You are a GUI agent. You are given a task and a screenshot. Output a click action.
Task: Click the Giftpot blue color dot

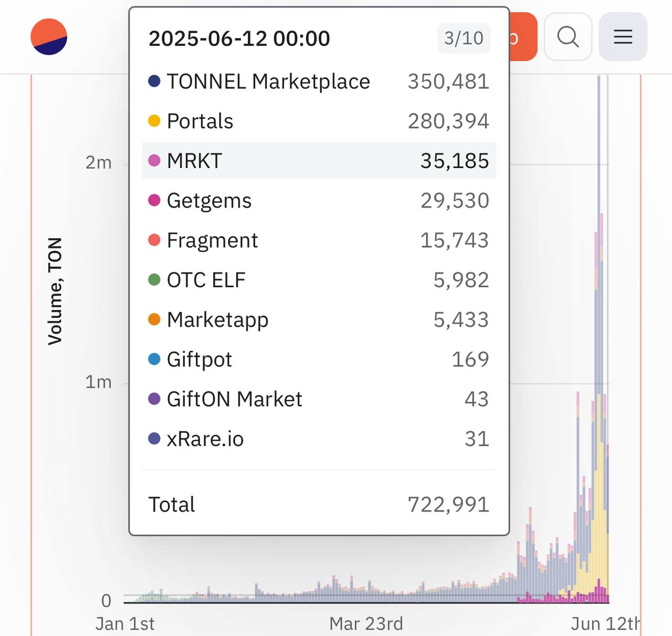pos(154,359)
